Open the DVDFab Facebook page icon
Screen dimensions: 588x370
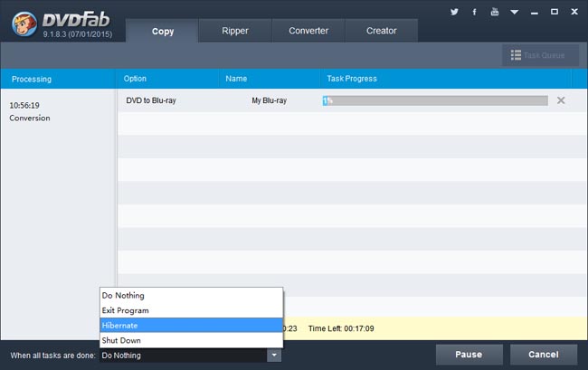click(x=474, y=12)
